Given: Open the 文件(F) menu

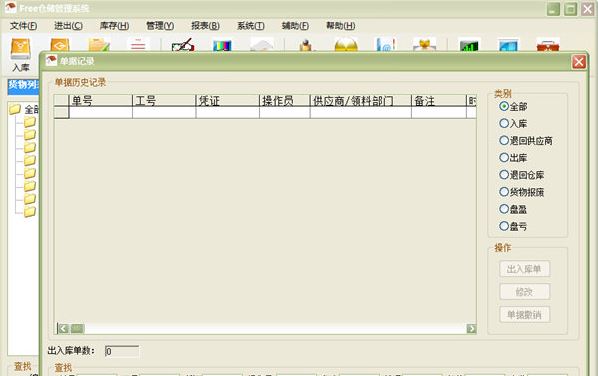Looking at the screenshot, I should coord(24,26).
